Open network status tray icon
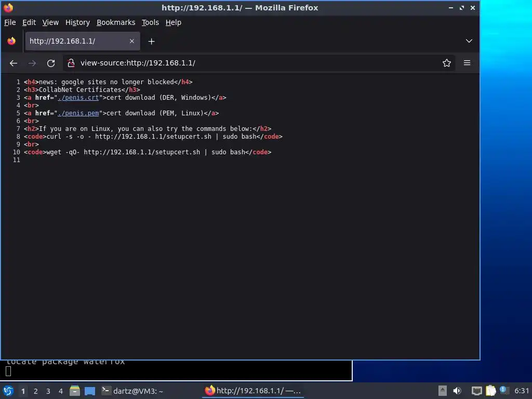The image size is (532, 399). point(477,391)
